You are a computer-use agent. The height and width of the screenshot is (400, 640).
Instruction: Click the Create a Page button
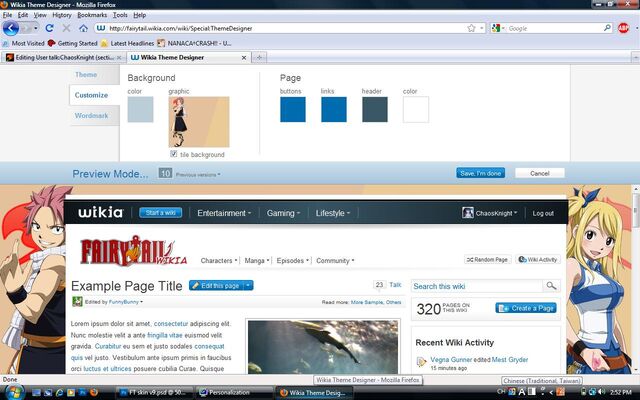click(526, 308)
